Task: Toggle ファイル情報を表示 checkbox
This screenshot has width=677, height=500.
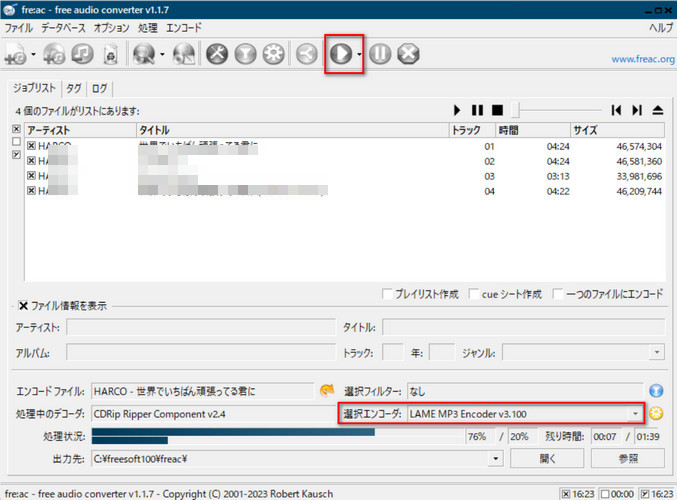Action: coord(23,306)
